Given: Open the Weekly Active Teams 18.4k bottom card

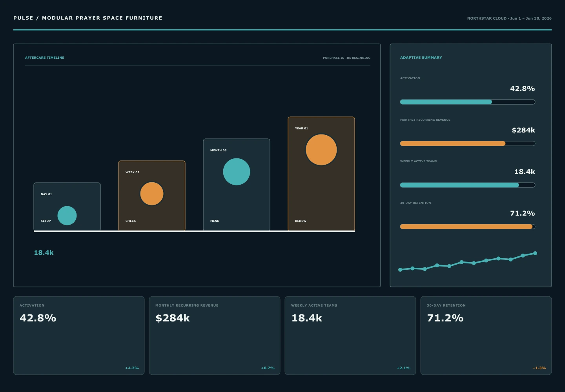Looking at the screenshot, I should 350,336.
